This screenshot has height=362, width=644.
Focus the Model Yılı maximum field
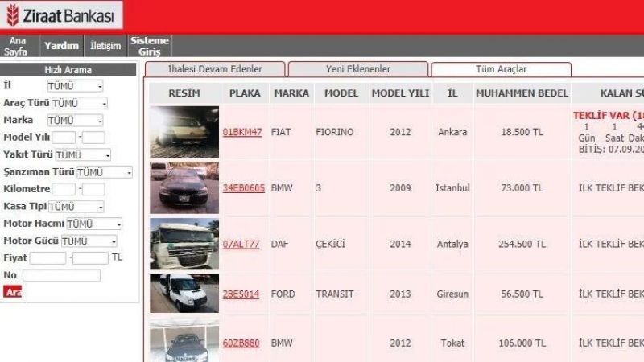(93, 138)
